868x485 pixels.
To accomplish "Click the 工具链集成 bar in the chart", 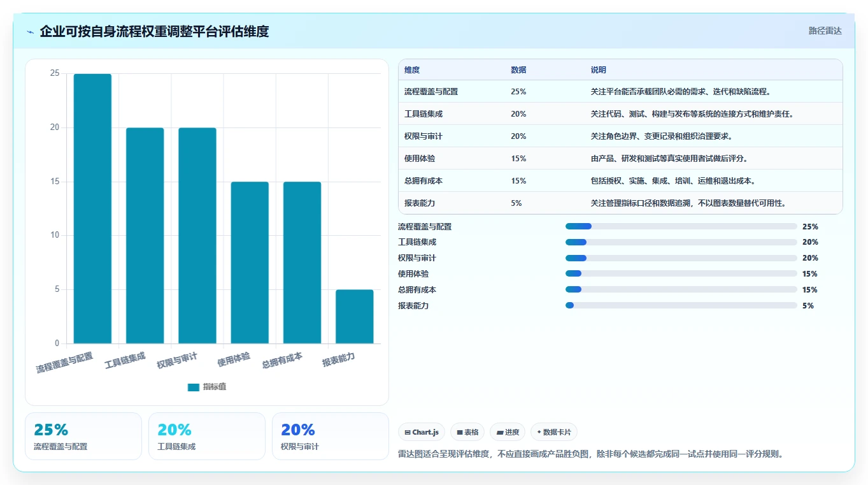I will (145, 236).
